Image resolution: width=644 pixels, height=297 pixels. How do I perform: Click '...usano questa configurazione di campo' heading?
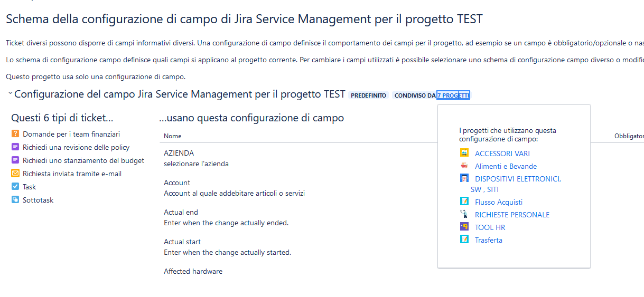(x=251, y=118)
